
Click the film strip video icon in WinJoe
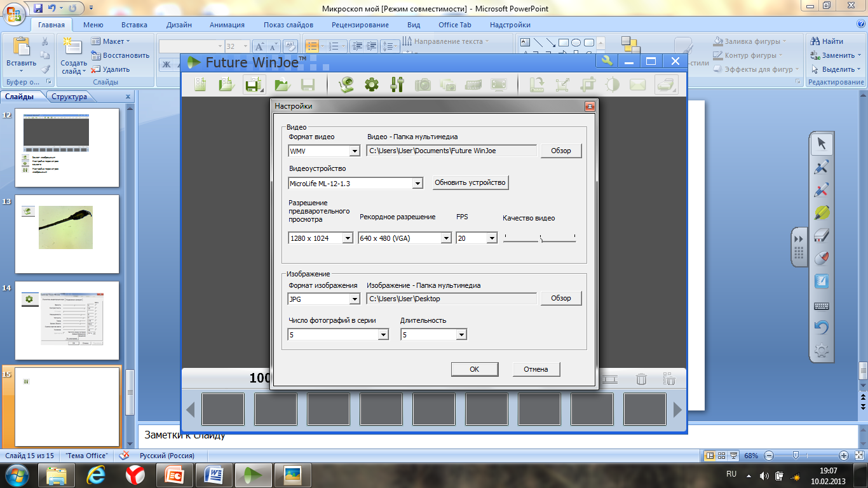click(x=473, y=85)
